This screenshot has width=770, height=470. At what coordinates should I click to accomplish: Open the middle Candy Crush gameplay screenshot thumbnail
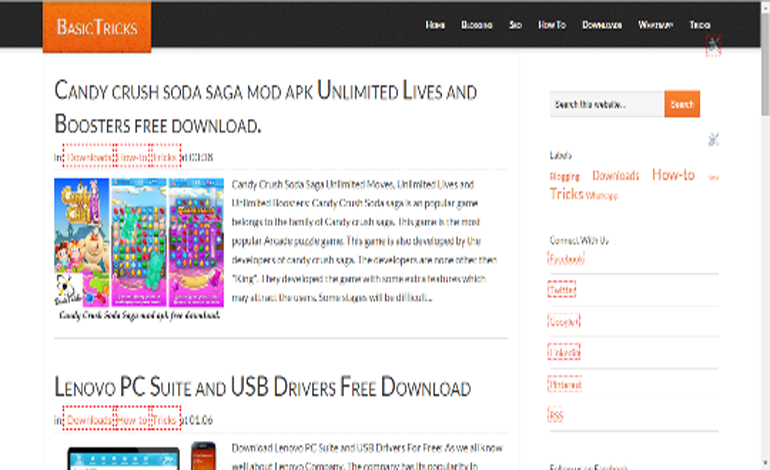click(139, 243)
